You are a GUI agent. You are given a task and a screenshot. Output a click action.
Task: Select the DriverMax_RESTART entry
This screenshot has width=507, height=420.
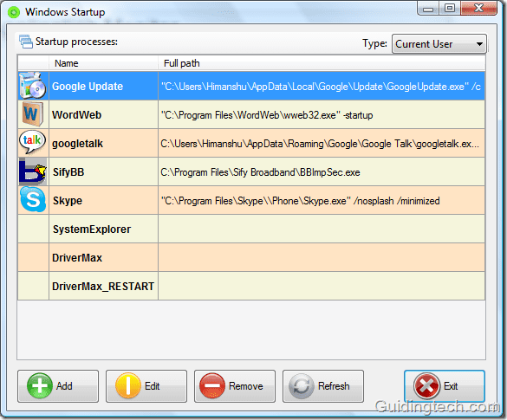tap(251, 286)
